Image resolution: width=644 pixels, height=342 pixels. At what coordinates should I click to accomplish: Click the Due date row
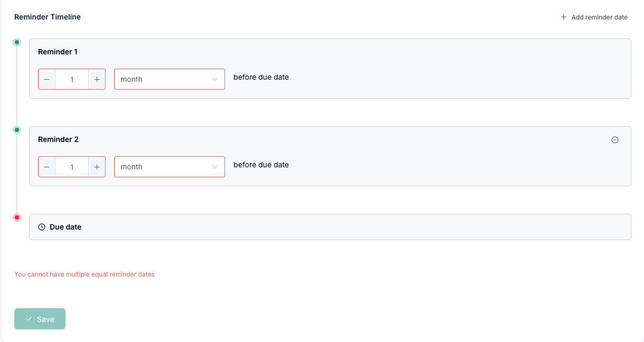[330, 227]
